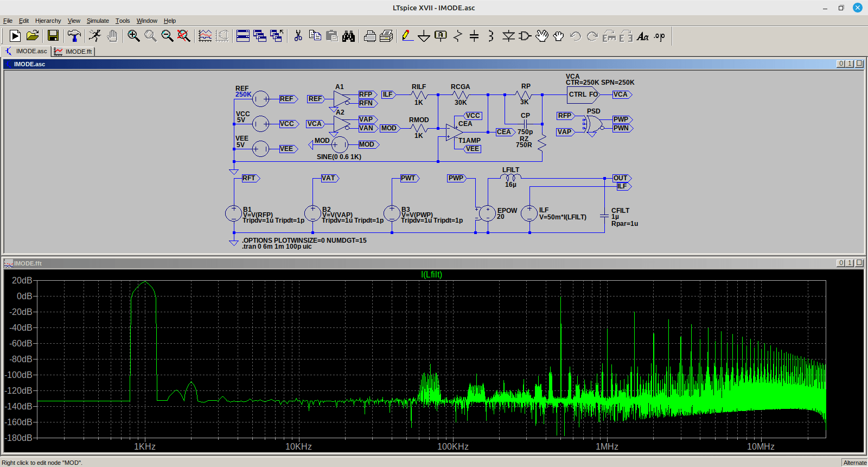Cascade windows icon in the toolbar
Screen dimensions: 868x467
tap(260, 36)
